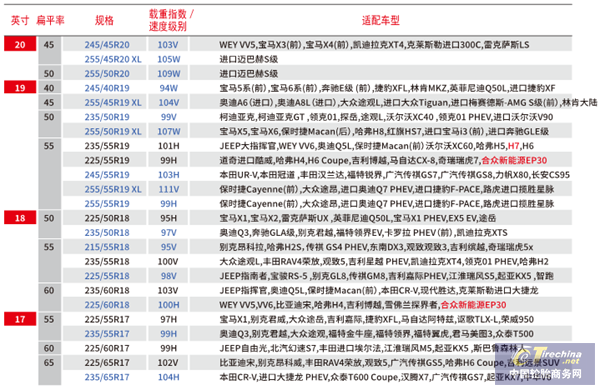The image size is (600, 390).
Task: Click load index 98V
Action: (x=169, y=276)
